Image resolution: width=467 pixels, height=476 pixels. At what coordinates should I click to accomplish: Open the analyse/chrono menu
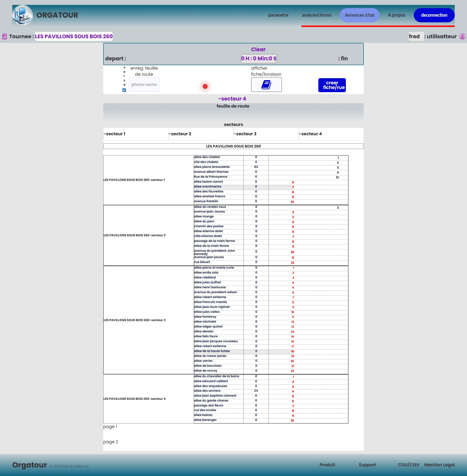(316, 15)
